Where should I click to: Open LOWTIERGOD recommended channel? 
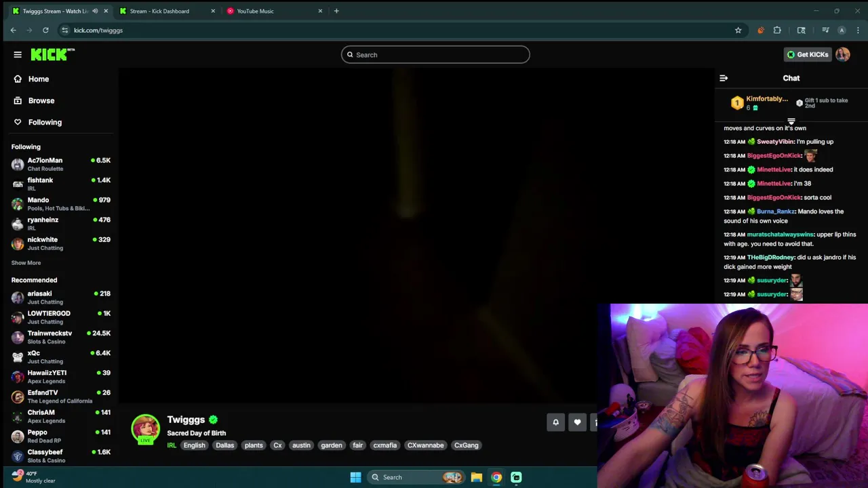(61, 317)
